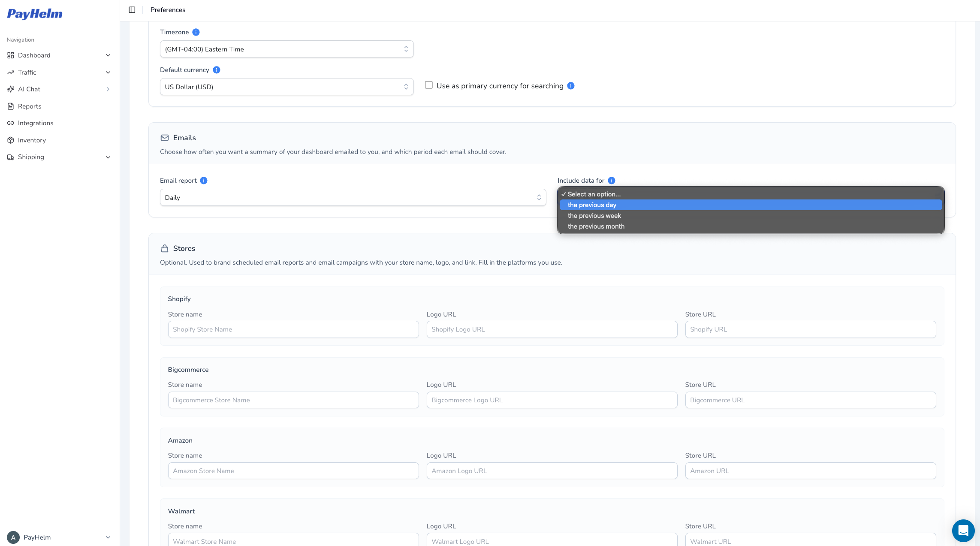Click the Integrations link icon

coord(11,123)
